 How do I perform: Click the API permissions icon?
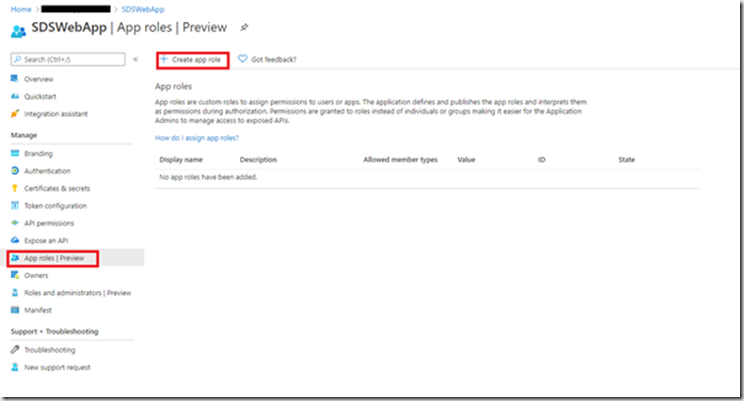tap(15, 223)
